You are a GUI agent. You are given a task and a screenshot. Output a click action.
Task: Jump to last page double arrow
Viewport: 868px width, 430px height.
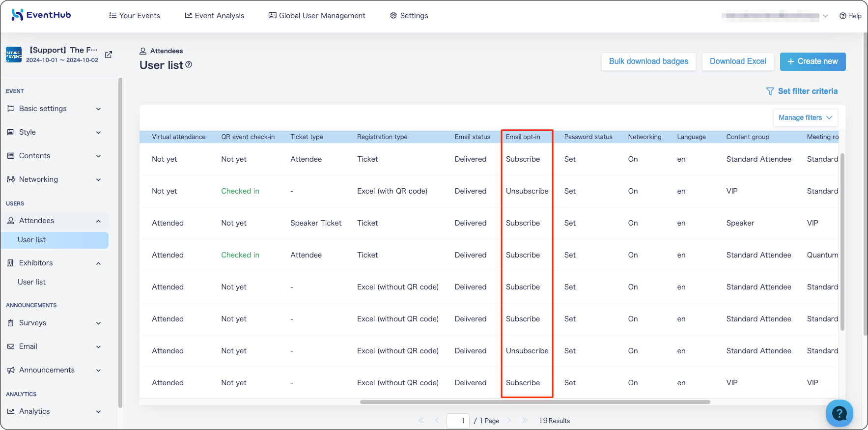(x=524, y=420)
